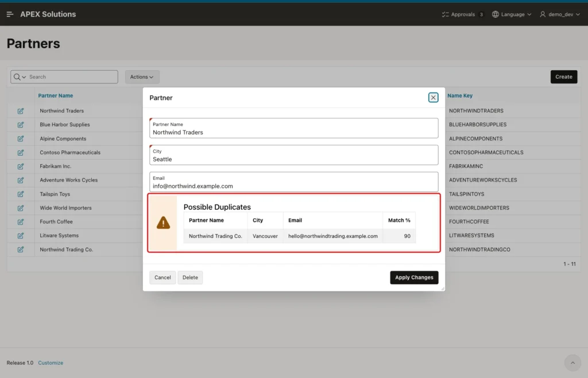Open the Customize link
This screenshot has height=378, width=588.
point(51,362)
